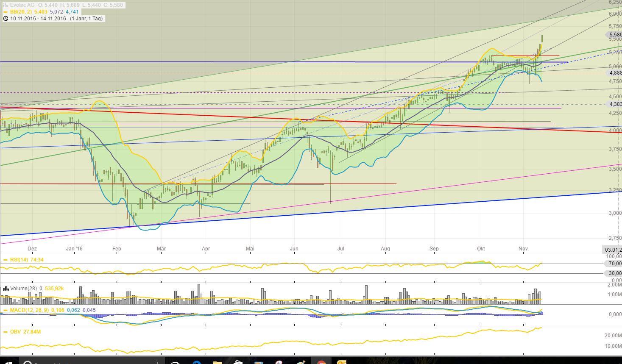Click the Aug month label on the time axis
Viewport: 622px width, 364px height.
point(385,249)
